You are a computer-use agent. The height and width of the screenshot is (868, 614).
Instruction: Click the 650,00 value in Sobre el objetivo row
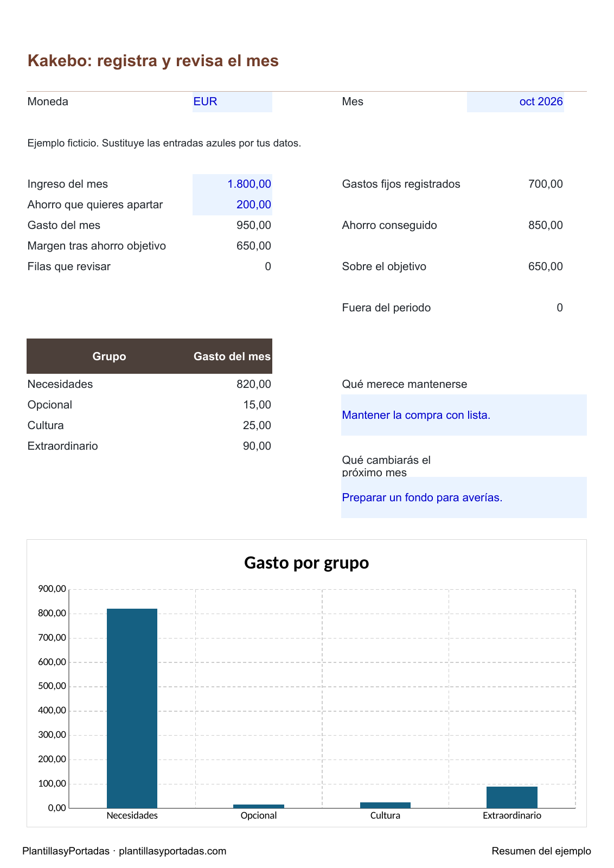(x=546, y=267)
